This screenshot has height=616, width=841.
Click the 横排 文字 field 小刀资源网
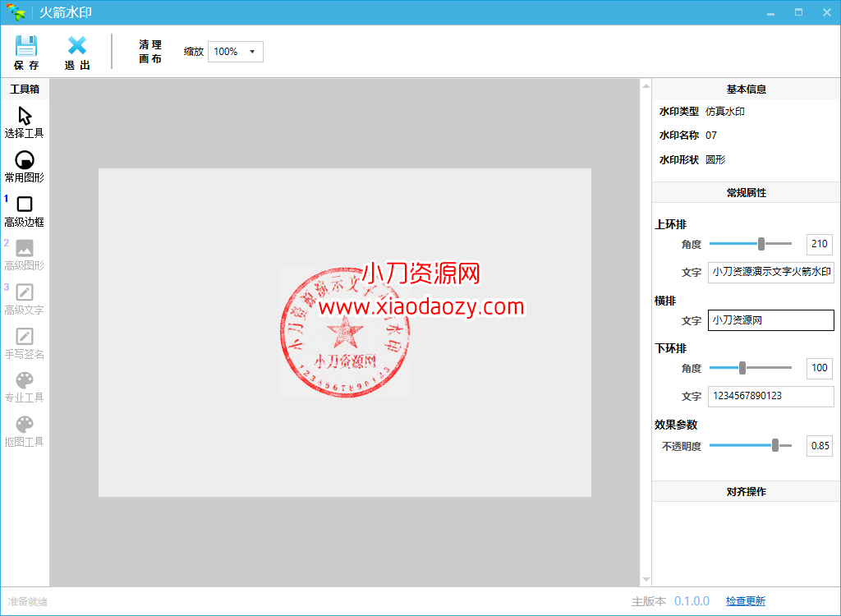point(770,320)
